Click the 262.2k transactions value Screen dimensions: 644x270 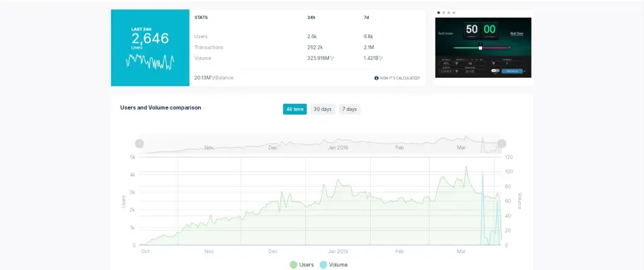315,47
